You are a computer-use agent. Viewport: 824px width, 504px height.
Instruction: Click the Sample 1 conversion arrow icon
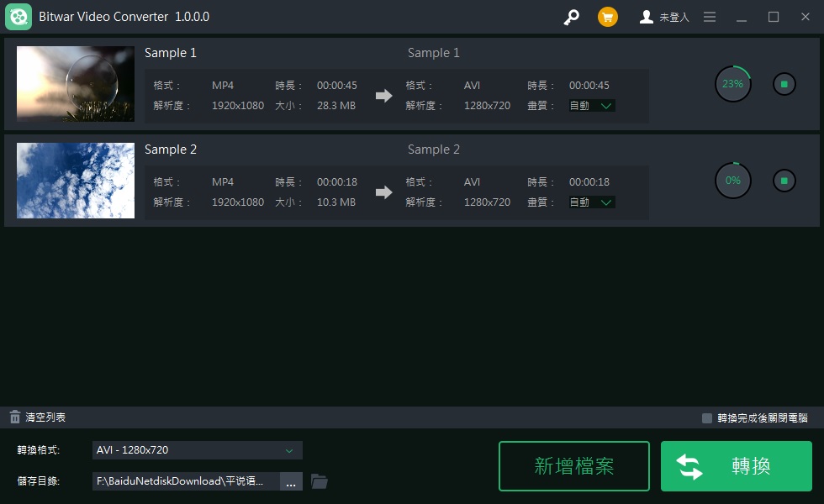(x=384, y=96)
